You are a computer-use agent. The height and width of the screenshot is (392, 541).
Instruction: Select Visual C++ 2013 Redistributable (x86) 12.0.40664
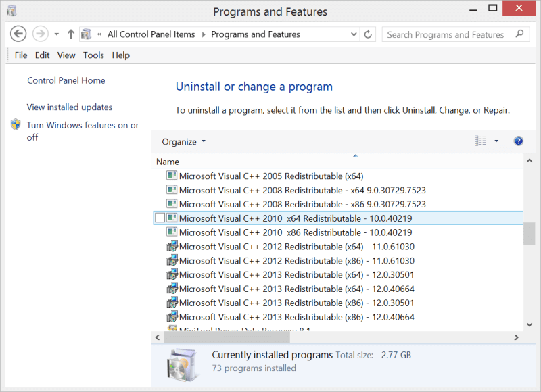[297, 318]
